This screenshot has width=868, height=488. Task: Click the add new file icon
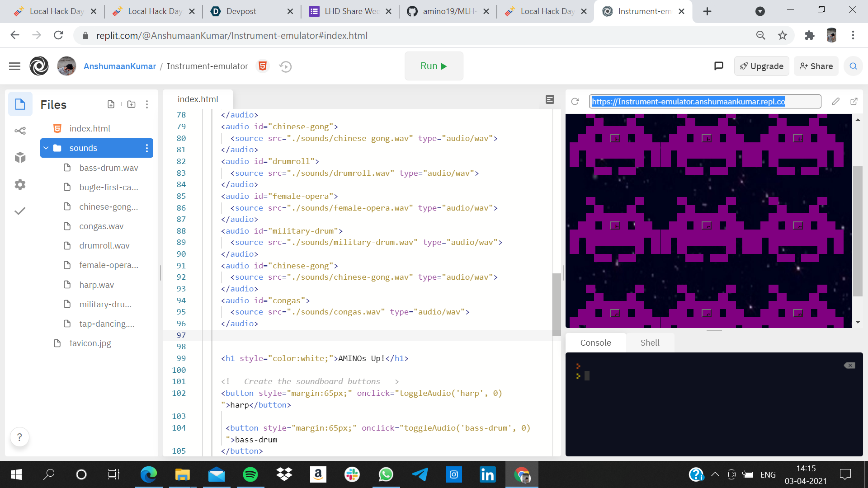coord(111,104)
